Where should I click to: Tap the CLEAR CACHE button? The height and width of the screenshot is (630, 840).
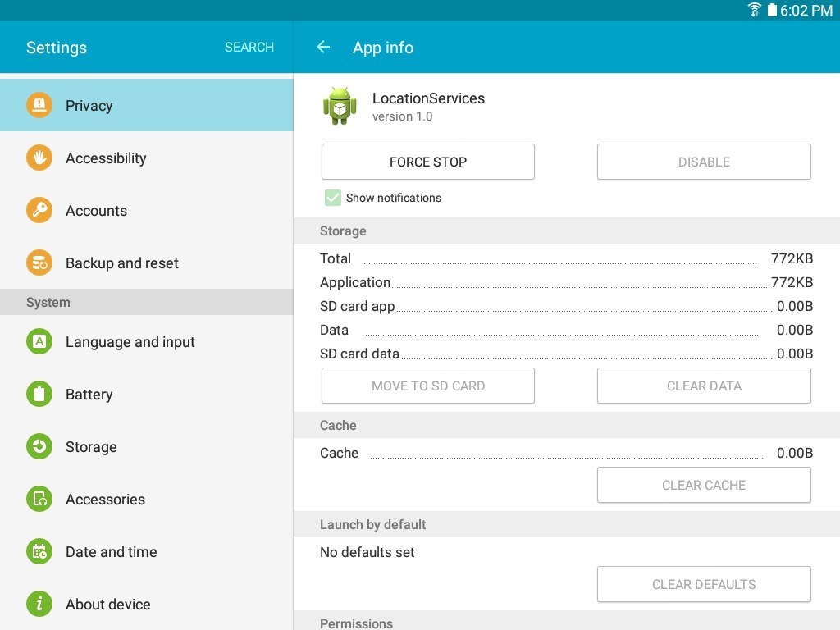(x=704, y=485)
